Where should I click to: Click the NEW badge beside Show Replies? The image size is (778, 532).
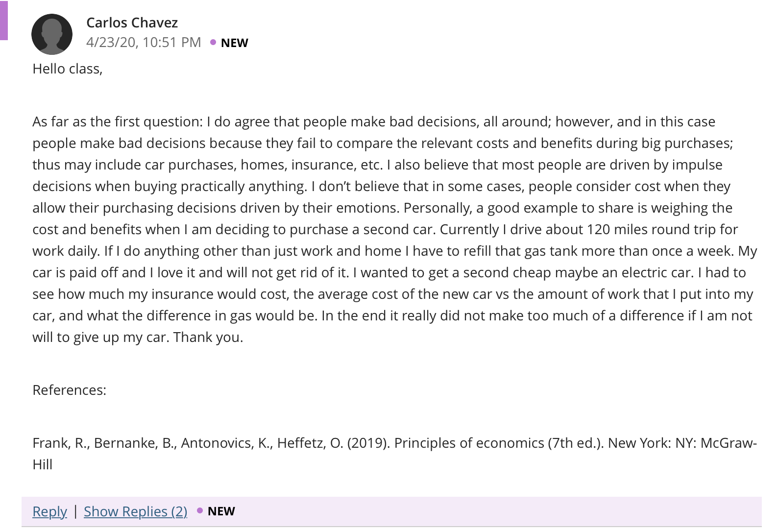[221, 511]
